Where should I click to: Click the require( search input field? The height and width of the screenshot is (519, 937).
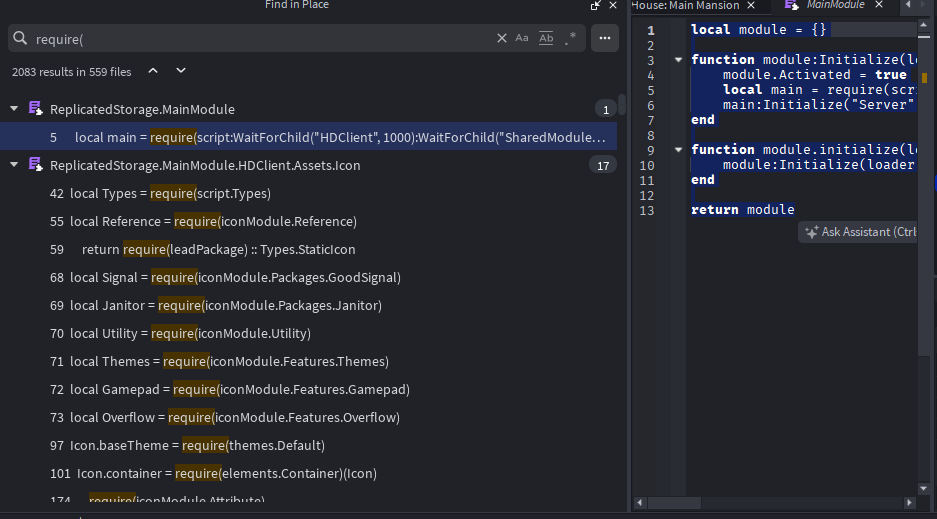tap(260, 39)
